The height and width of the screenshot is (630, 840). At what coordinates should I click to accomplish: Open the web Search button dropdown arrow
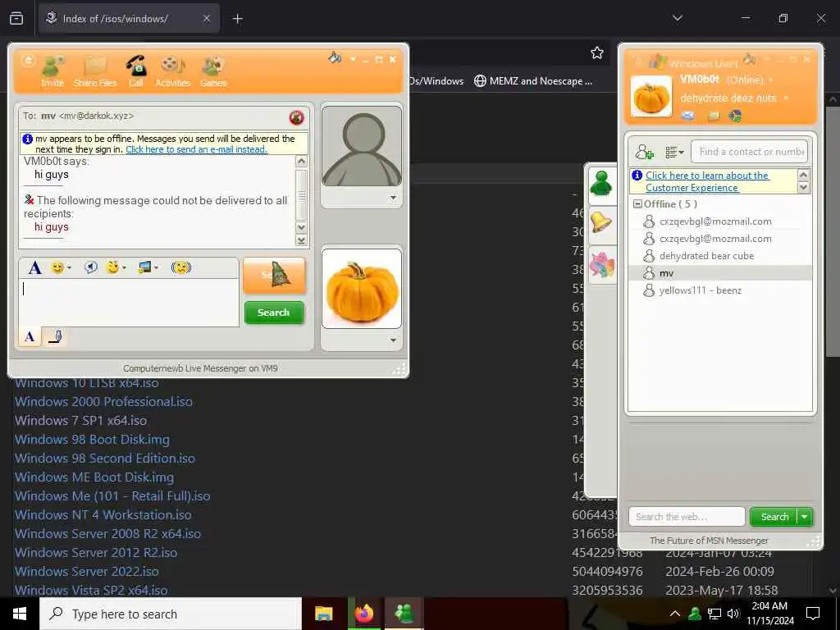(805, 517)
